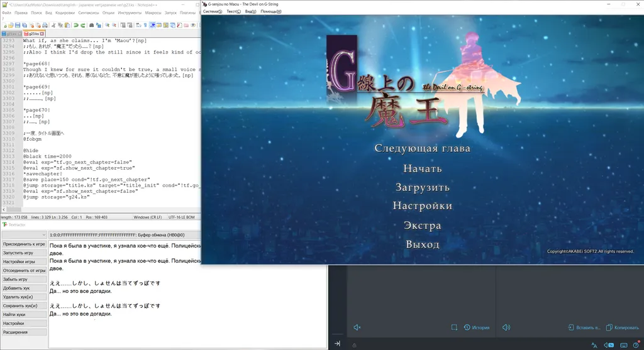
Task: Expand the Буфер обмена thread selector
Action: coord(125,234)
